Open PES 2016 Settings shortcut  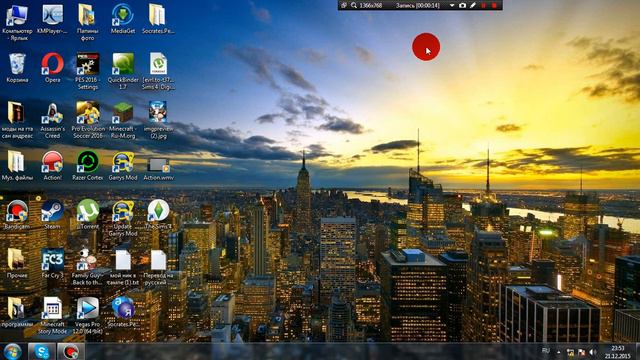point(87,64)
